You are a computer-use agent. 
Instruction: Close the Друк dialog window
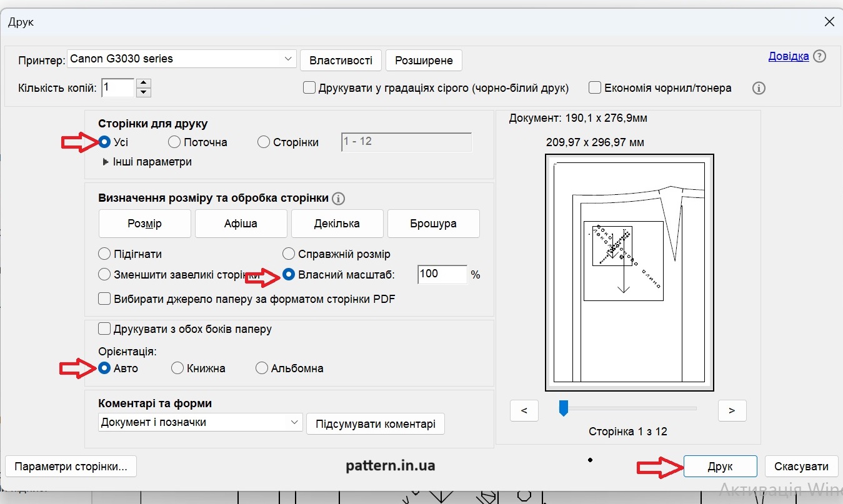point(829,22)
